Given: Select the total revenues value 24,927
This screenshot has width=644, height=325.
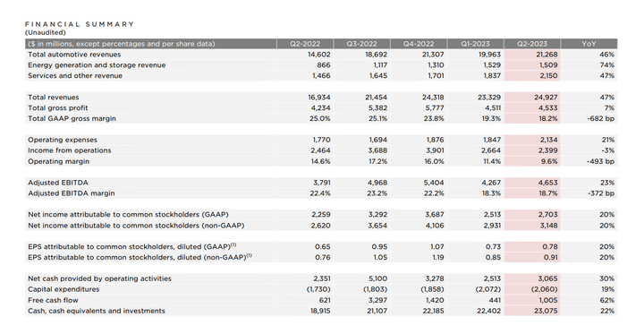Looking at the screenshot, I should coord(547,98).
